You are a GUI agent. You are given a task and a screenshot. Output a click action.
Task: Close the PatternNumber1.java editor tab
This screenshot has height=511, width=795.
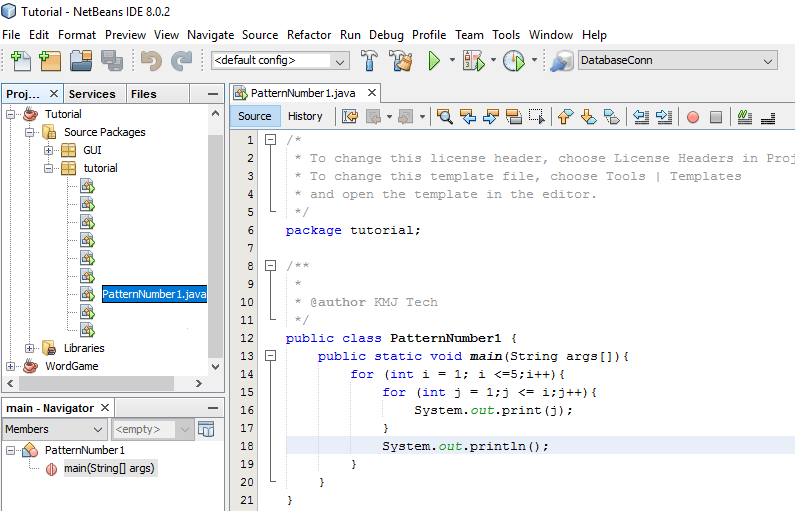pos(372,93)
